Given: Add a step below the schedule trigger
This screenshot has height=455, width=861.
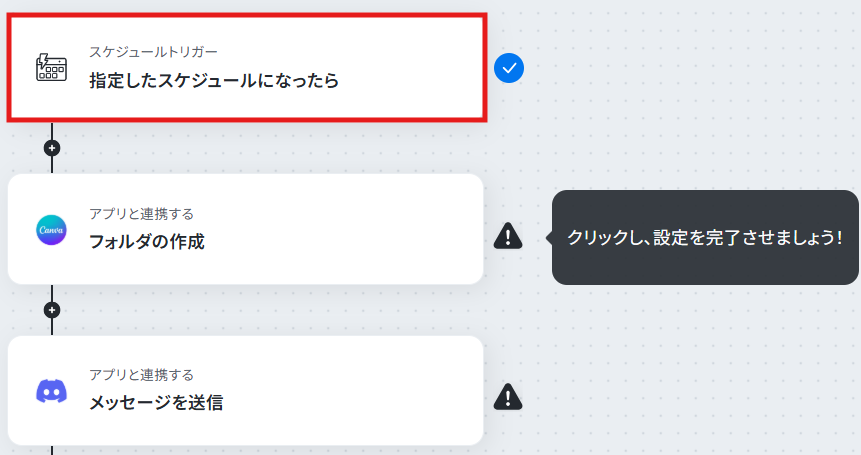Looking at the screenshot, I should coord(52,148).
